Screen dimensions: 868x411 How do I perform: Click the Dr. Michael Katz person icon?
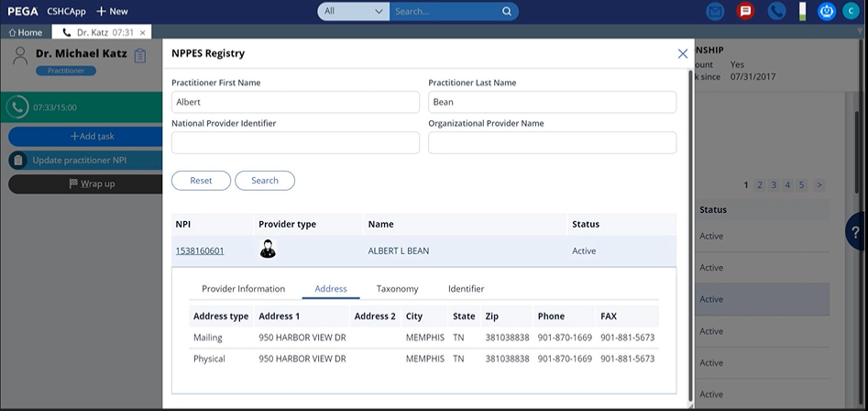[x=20, y=55]
